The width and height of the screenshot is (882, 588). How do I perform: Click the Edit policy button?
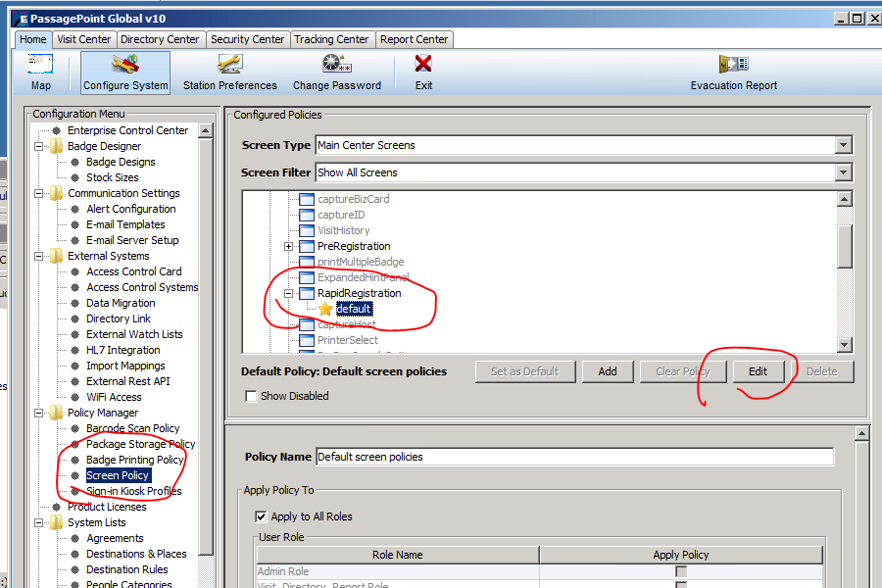(758, 372)
